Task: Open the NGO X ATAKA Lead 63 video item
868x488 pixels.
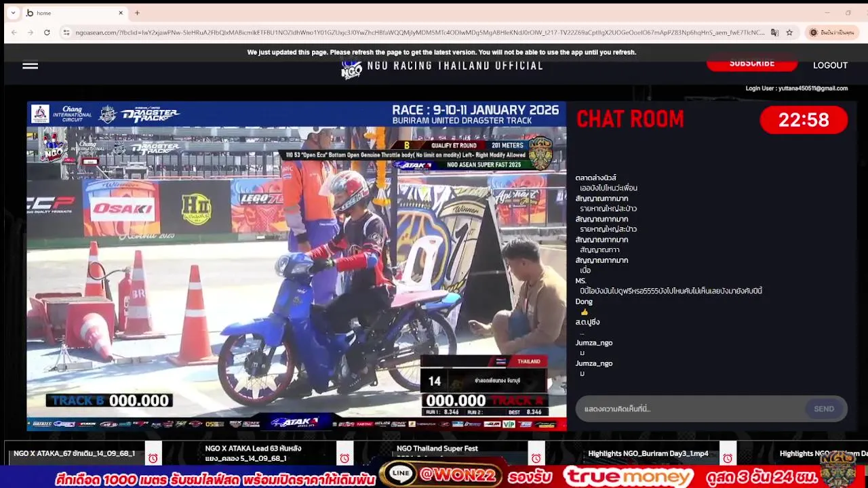Action: [253, 453]
